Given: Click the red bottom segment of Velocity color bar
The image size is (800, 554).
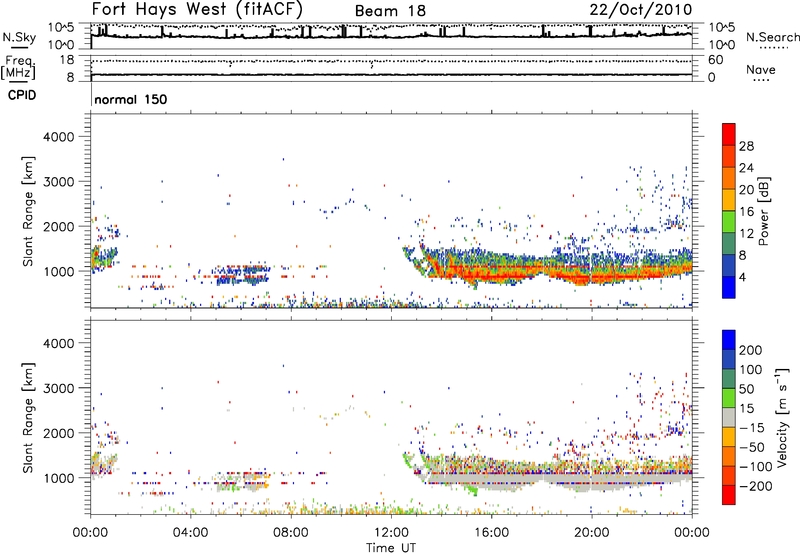Looking at the screenshot, I should [x=729, y=495].
